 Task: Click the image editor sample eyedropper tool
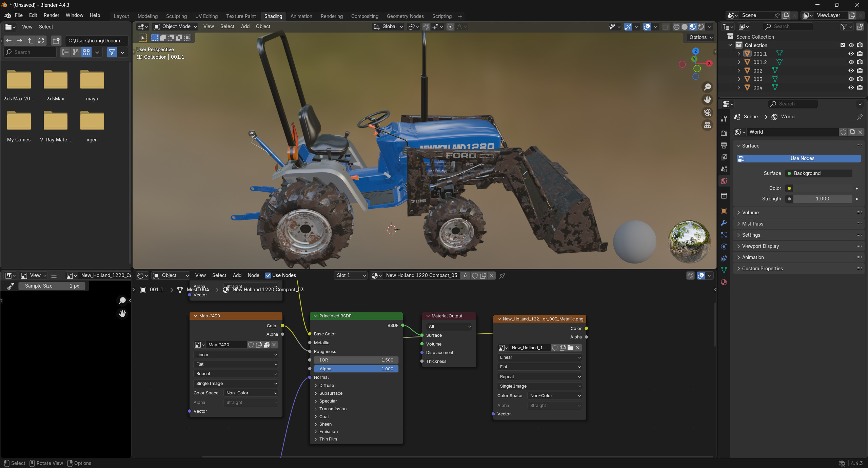click(11, 286)
